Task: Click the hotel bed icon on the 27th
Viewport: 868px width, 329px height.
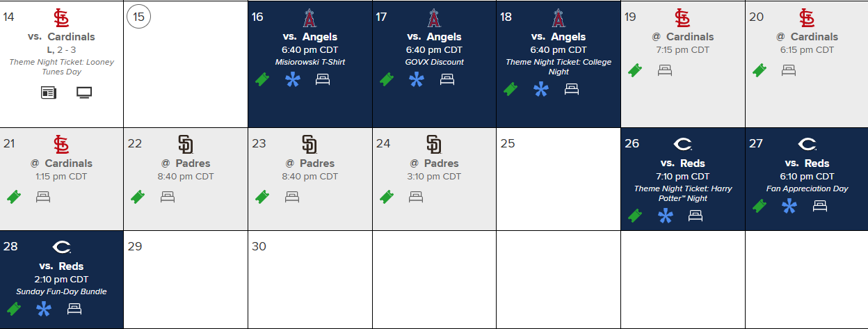Action: pyautogui.click(x=820, y=206)
